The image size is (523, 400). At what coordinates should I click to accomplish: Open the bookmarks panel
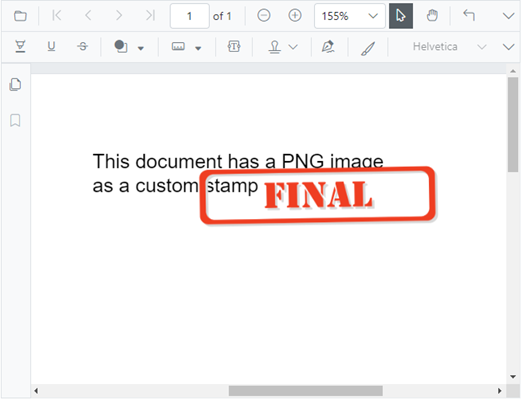click(x=15, y=120)
